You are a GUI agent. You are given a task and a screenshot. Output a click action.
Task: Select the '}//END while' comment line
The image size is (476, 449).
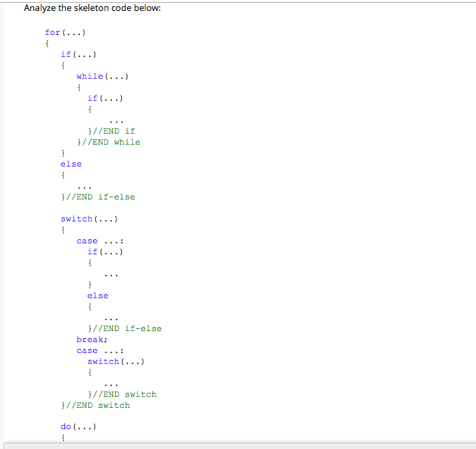(109, 142)
